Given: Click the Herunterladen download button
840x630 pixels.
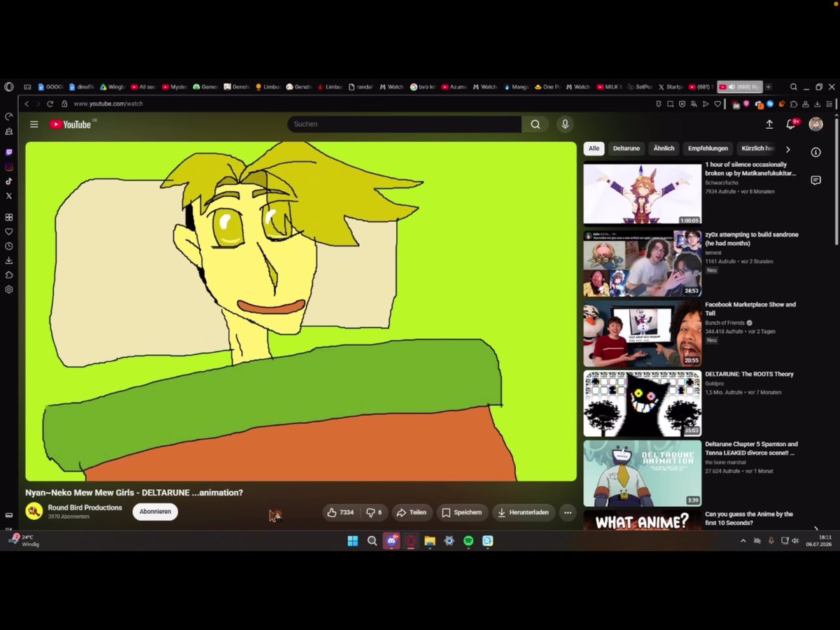Looking at the screenshot, I should click(x=524, y=512).
